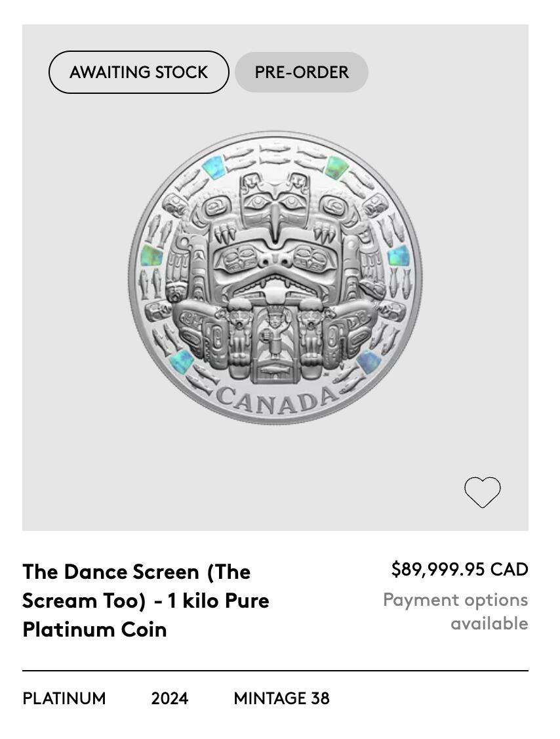Click the AWAITING STOCK badge
The height and width of the screenshot is (739, 560).
[138, 72]
